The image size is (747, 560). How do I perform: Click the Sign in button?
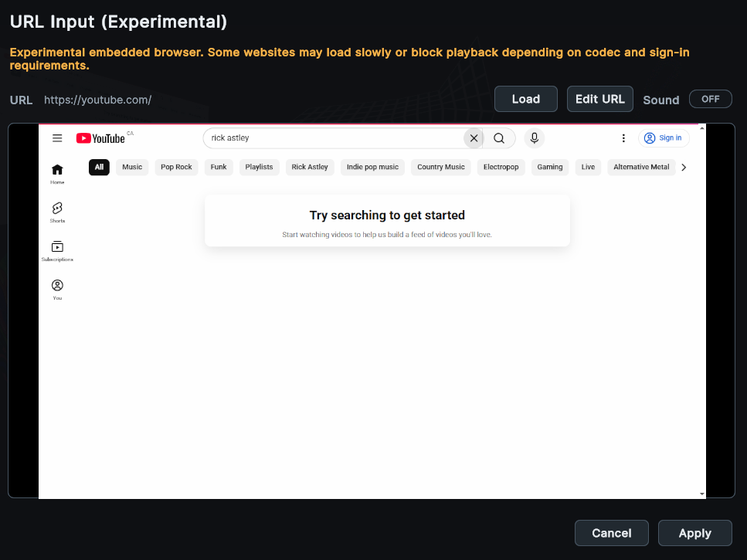click(x=663, y=138)
